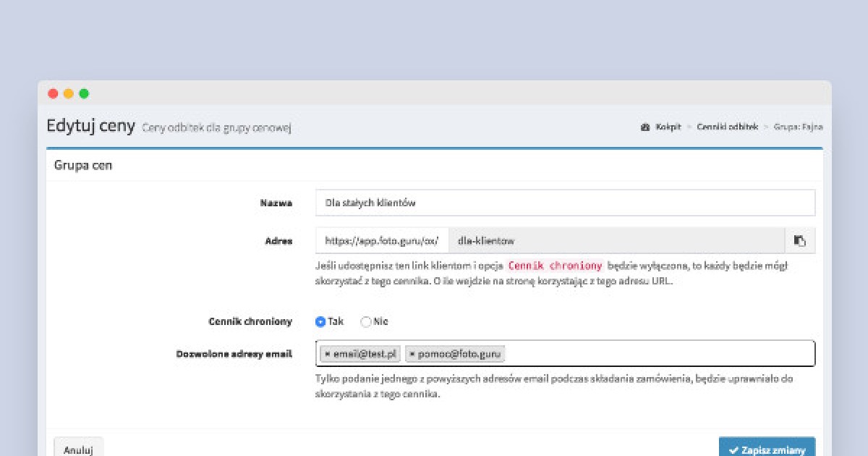
Task: Click the Dozwolone adresy email label
Action: (x=234, y=354)
